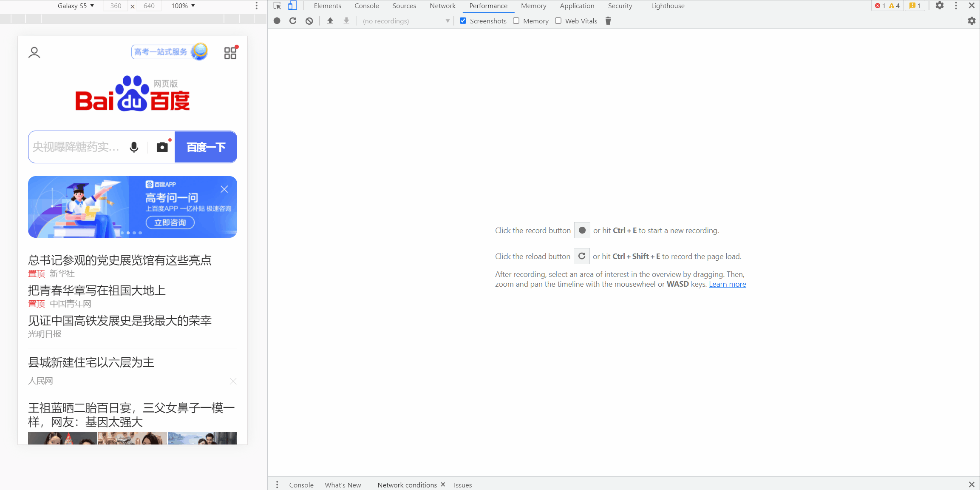The width and height of the screenshot is (980, 490).
Task: Expand the no recordings dropdown
Action: click(x=406, y=21)
